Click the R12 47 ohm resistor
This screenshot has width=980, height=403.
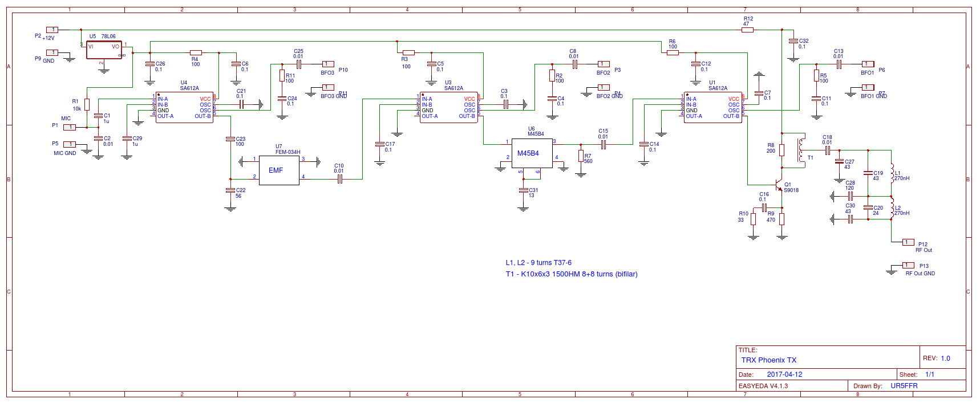click(x=747, y=30)
